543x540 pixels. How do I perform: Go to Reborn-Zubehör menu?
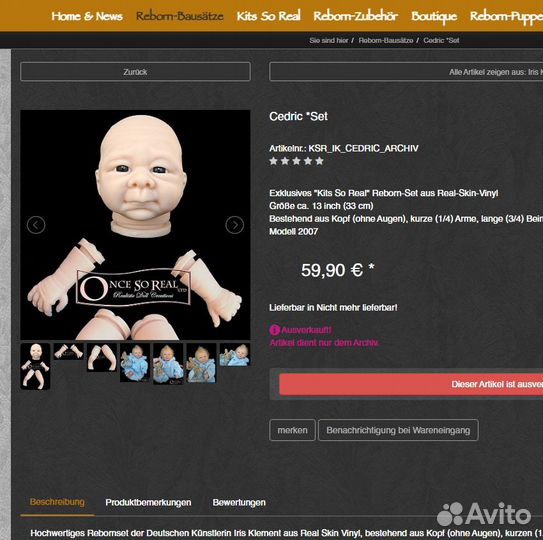(355, 16)
